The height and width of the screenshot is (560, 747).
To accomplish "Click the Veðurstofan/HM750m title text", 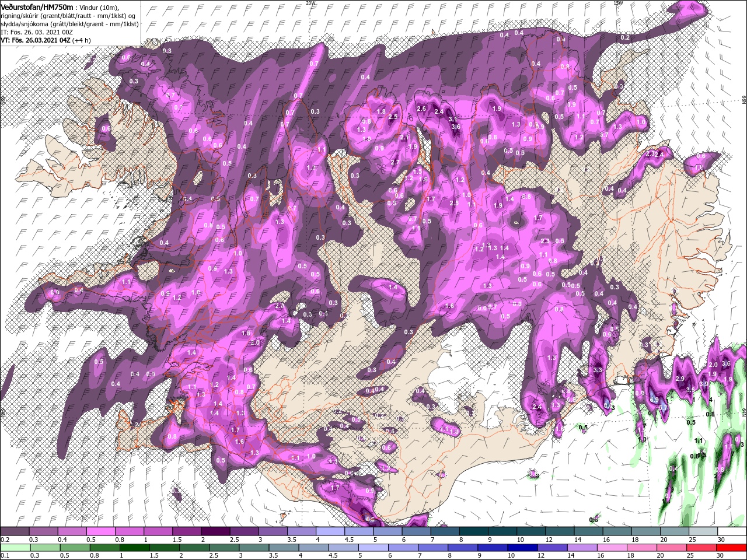I will pyautogui.click(x=37, y=6).
